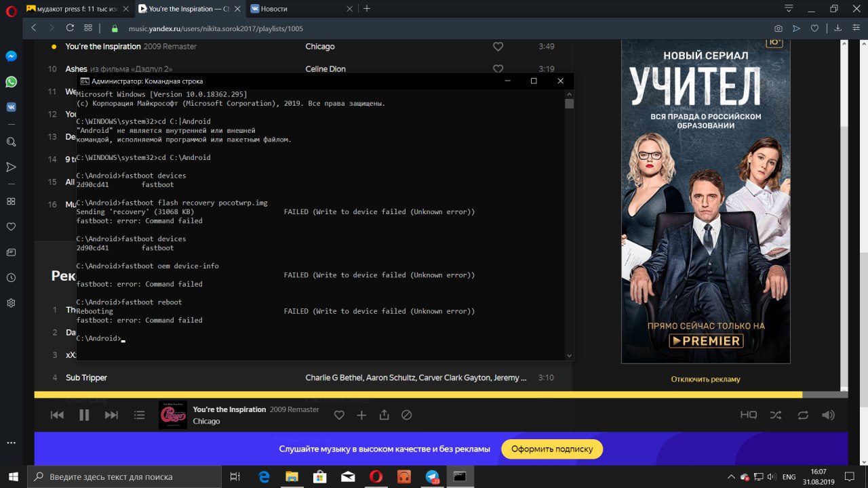Viewport: 868px width, 488px height.
Task: Add page to bookmarks with heart
Action: (814, 28)
